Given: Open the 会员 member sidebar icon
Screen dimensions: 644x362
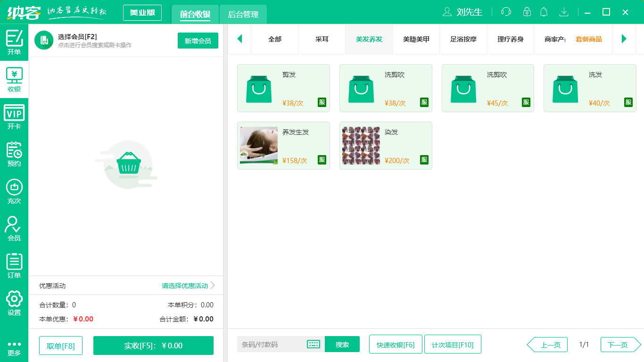Looking at the screenshot, I should click(14, 229).
